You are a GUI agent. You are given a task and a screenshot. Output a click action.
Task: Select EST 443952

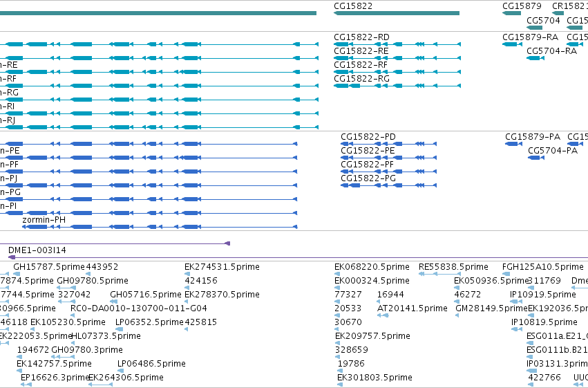pyautogui.click(x=102, y=267)
